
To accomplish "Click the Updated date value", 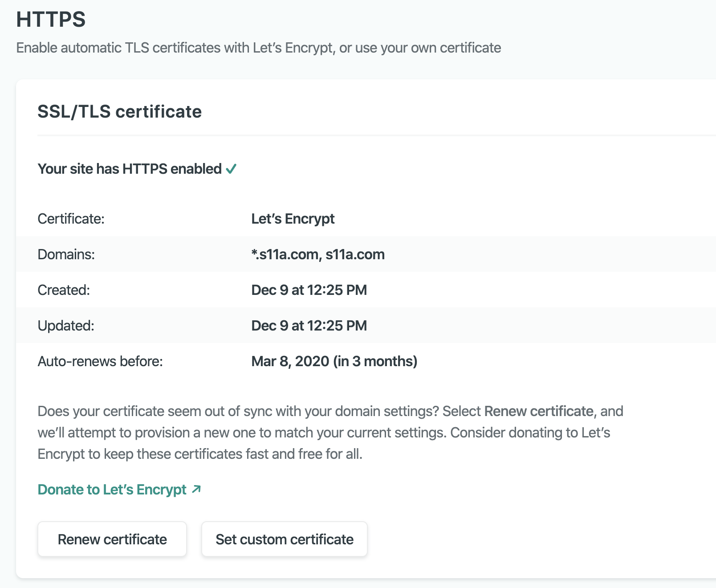I will [309, 326].
